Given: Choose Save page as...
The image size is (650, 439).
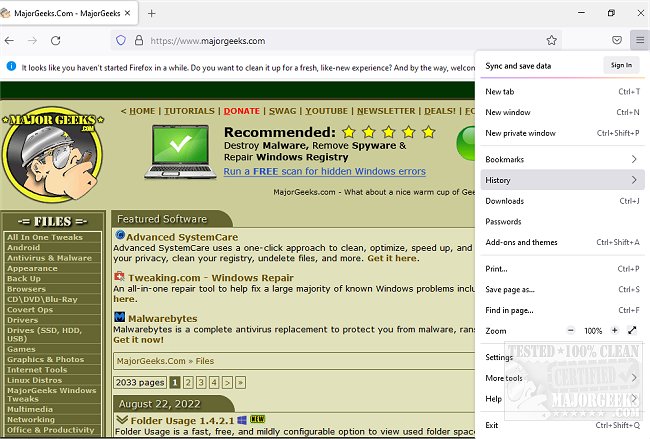Looking at the screenshot, I should [x=562, y=289].
